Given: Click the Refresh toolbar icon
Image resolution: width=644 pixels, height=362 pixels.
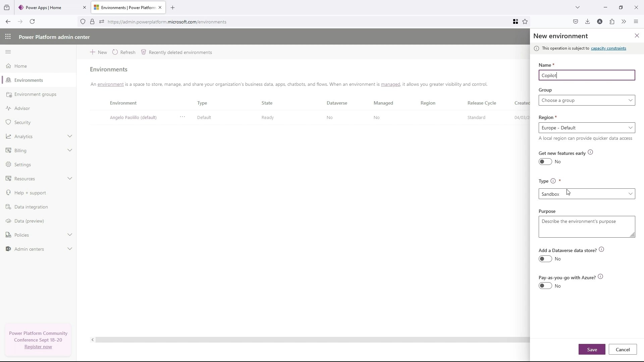Looking at the screenshot, I should [115, 52].
